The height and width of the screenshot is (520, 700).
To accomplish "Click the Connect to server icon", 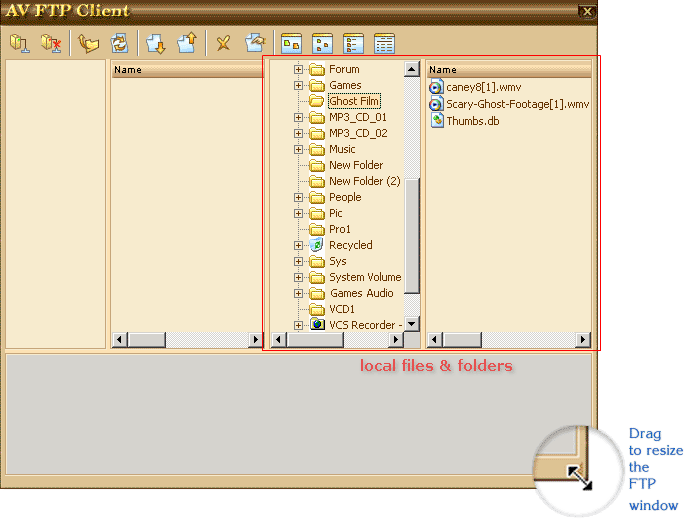I will pyautogui.click(x=20, y=44).
